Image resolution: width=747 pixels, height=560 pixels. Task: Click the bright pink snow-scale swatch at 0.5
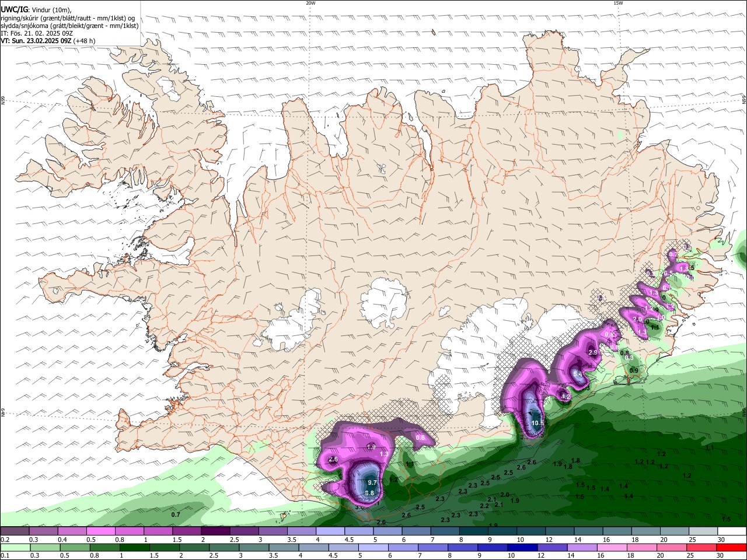(x=100, y=531)
